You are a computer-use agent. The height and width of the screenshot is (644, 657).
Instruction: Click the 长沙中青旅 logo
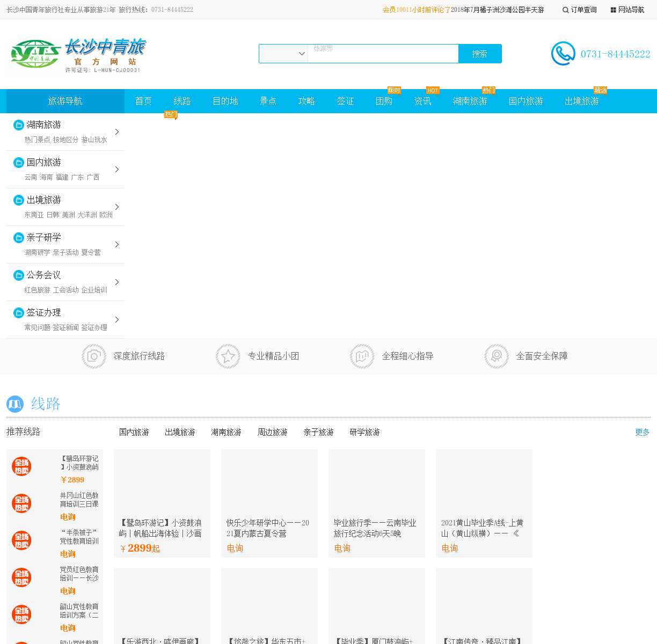point(78,55)
